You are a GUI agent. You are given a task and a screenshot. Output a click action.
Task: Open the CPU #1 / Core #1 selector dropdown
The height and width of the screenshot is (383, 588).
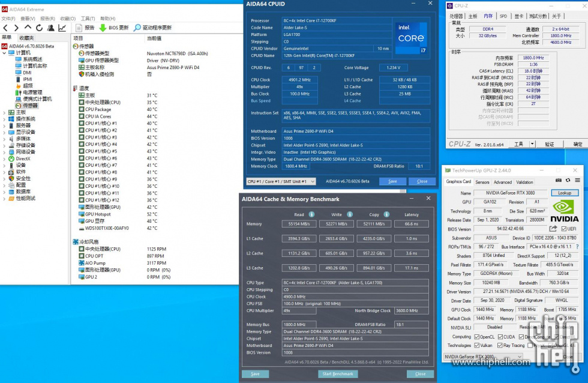pyautogui.click(x=281, y=181)
